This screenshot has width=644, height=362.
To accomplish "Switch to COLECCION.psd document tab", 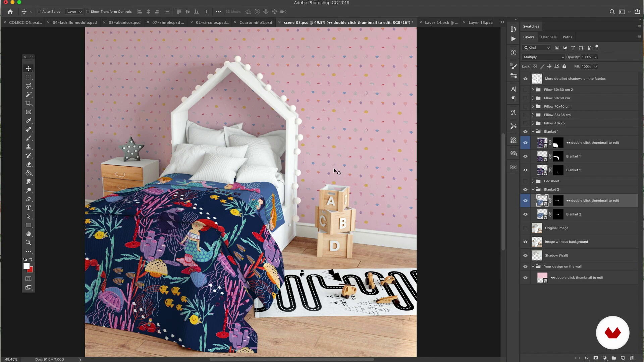I will 25,23.
